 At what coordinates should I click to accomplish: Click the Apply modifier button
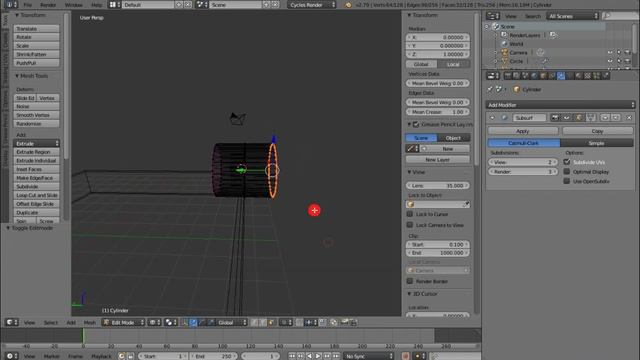(522, 131)
